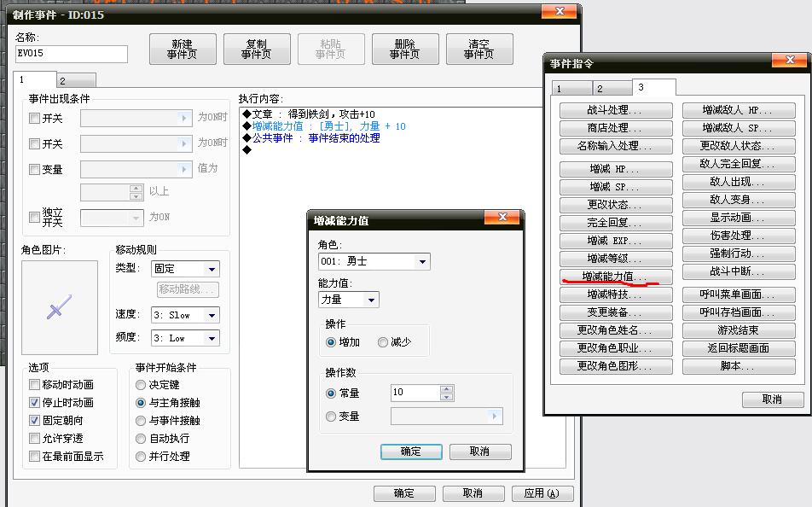Edit the event name field EV015
The height and width of the screenshot is (507, 812).
click(72, 54)
